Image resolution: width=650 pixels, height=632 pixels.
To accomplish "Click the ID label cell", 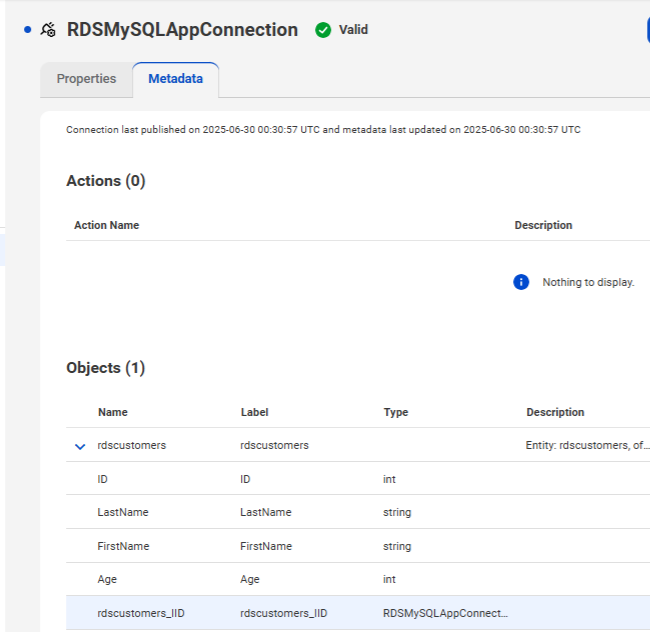I will [x=245, y=479].
